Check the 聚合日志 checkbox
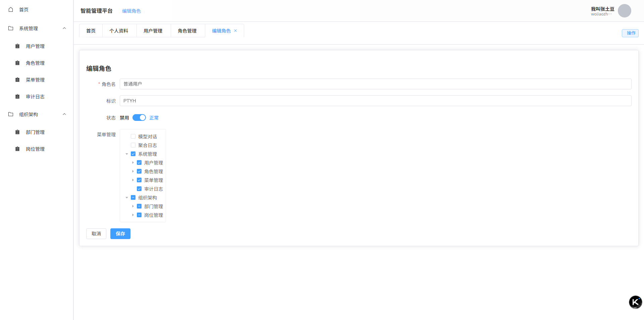Viewport: 644px width, 320px height. (x=133, y=145)
